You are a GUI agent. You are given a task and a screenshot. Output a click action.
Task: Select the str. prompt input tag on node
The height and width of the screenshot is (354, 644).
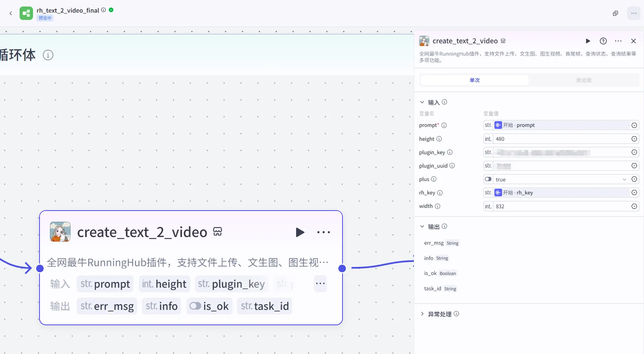105,284
